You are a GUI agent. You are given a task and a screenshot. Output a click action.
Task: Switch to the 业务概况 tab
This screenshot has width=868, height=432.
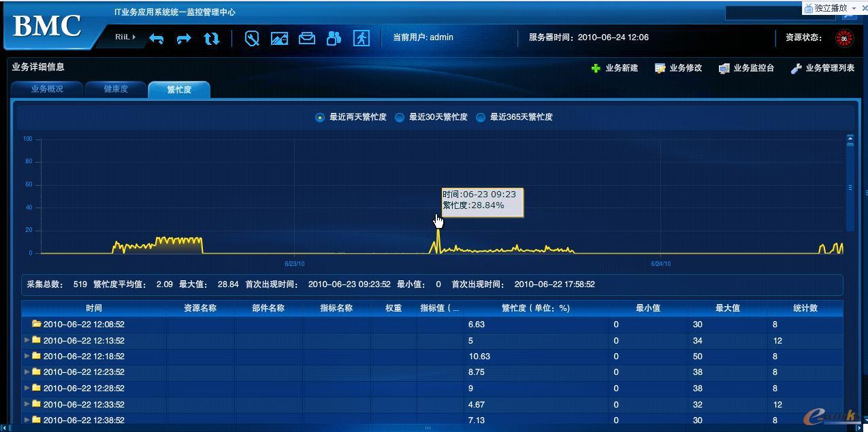(46, 88)
